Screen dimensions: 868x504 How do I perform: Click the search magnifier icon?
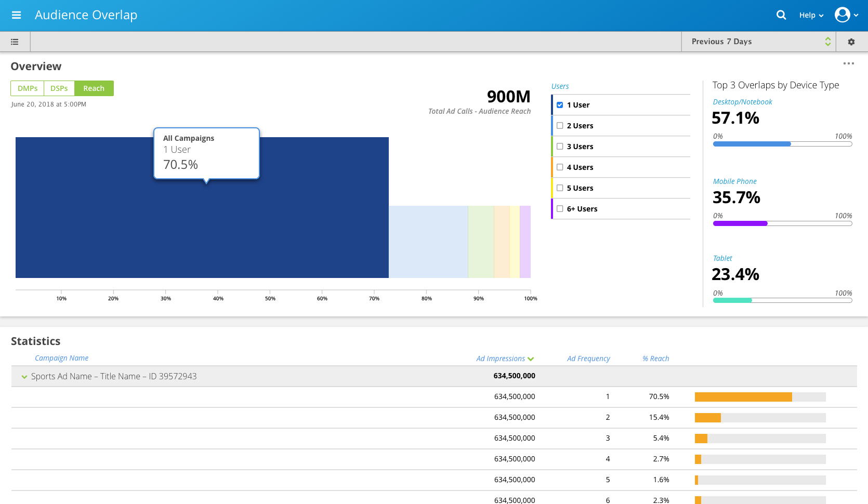pos(781,15)
